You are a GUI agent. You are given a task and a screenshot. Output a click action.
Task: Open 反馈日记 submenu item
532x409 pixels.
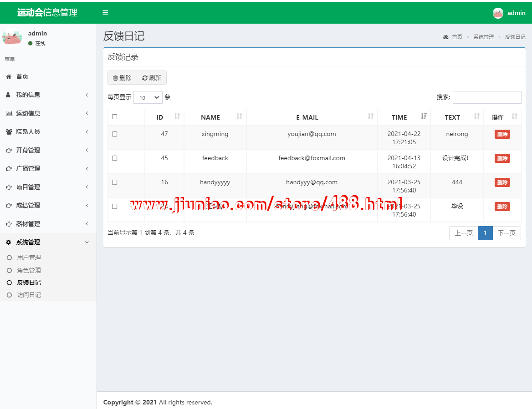(x=29, y=283)
